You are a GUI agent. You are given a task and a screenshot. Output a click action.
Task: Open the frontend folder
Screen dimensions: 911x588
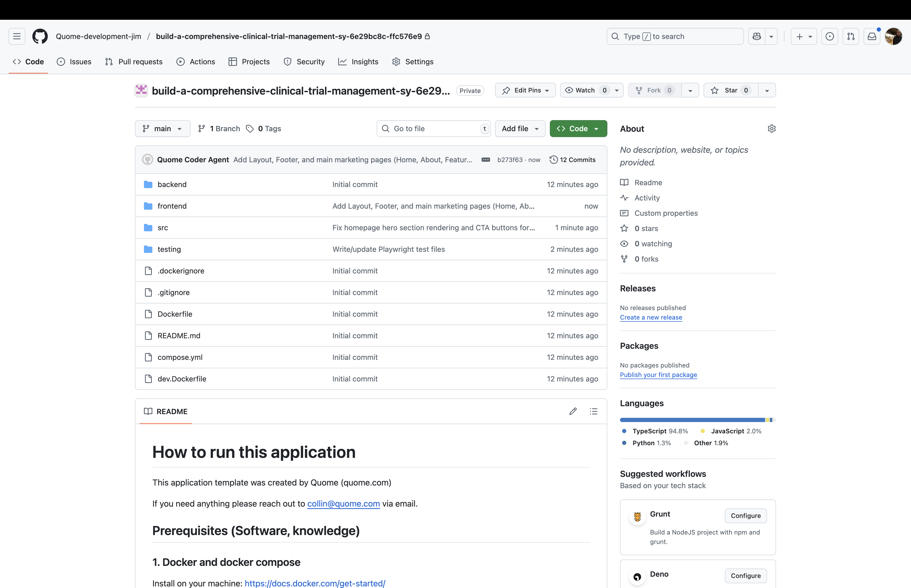(172, 206)
